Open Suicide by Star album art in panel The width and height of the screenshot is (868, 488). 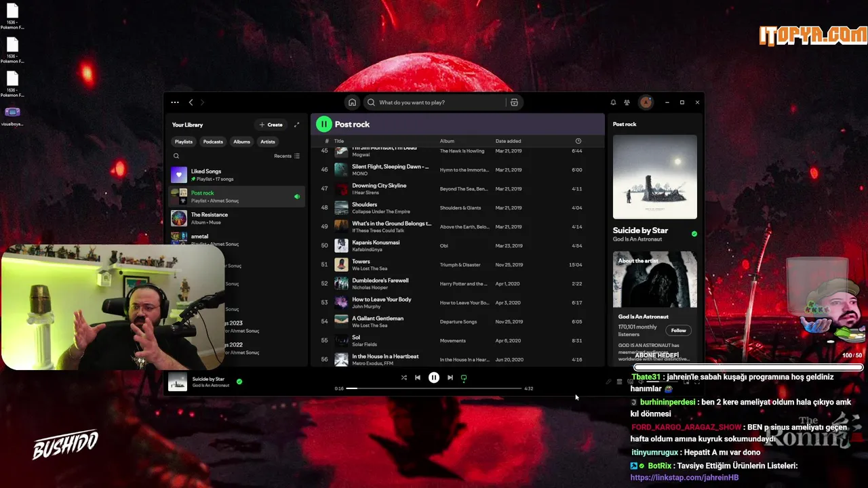[655, 177]
